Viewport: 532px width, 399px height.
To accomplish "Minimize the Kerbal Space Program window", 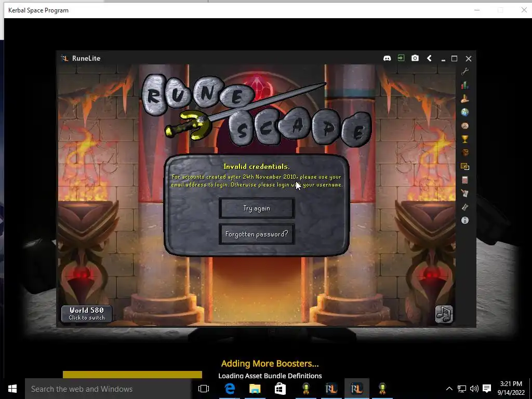I will (477, 10).
